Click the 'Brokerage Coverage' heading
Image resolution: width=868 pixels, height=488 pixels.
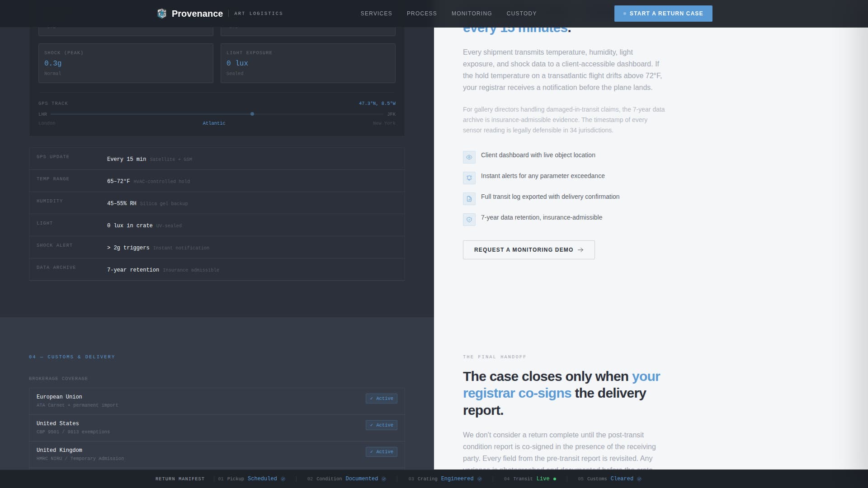coord(58,379)
